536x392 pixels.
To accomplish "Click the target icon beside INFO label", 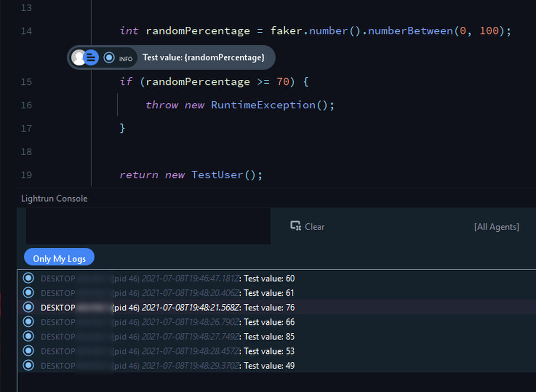I will click(109, 58).
